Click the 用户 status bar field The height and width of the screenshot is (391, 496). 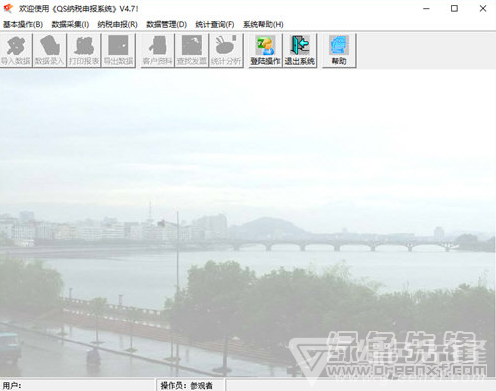[x=78, y=385]
